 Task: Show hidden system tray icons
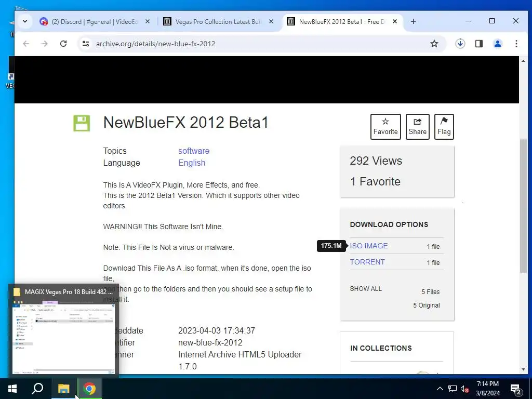pyautogui.click(x=440, y=389)
